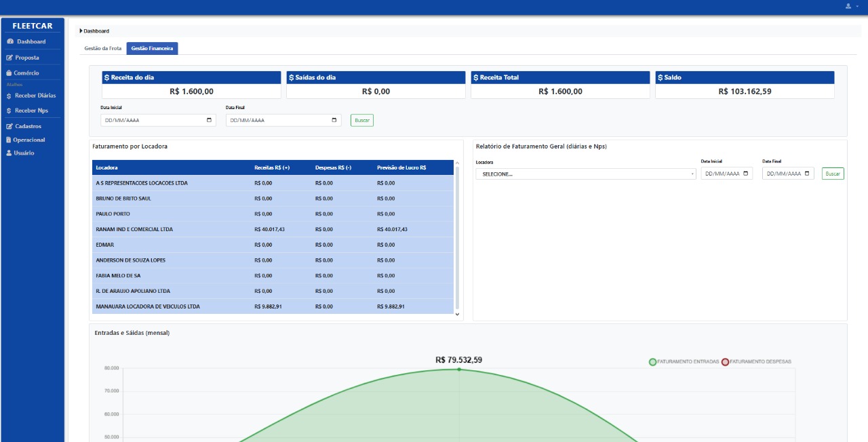Click the Receber Nps dollar icon

tap(9, 110)
